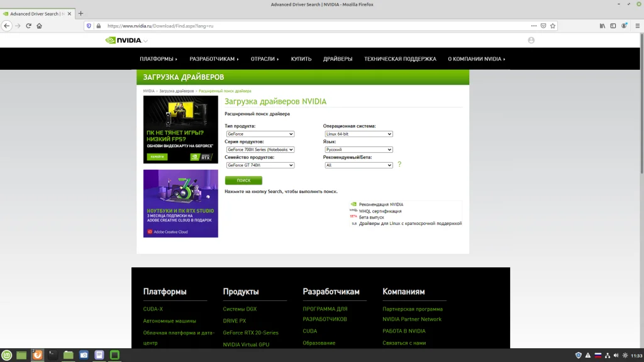Expand the О КОМПАНИИ NVIDIA menu

point(477,58)
